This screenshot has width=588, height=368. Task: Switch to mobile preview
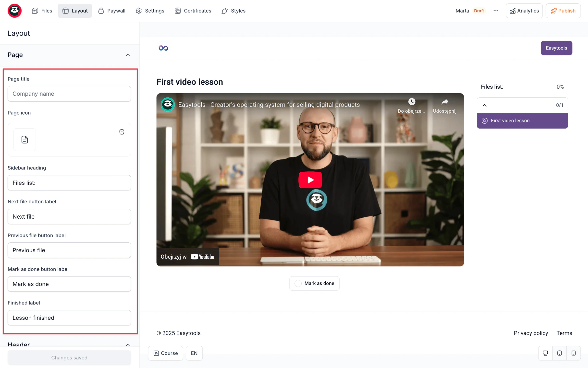[574, 353]
